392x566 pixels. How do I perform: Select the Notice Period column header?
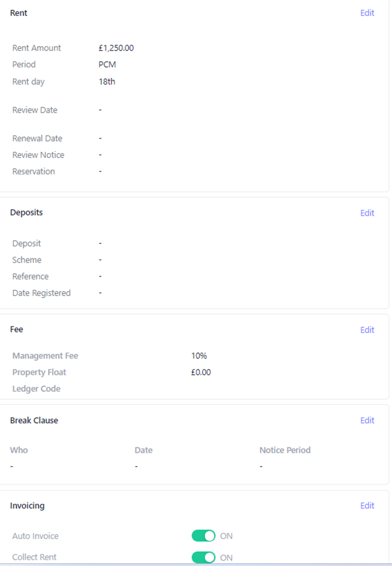[x=285, y=450]
